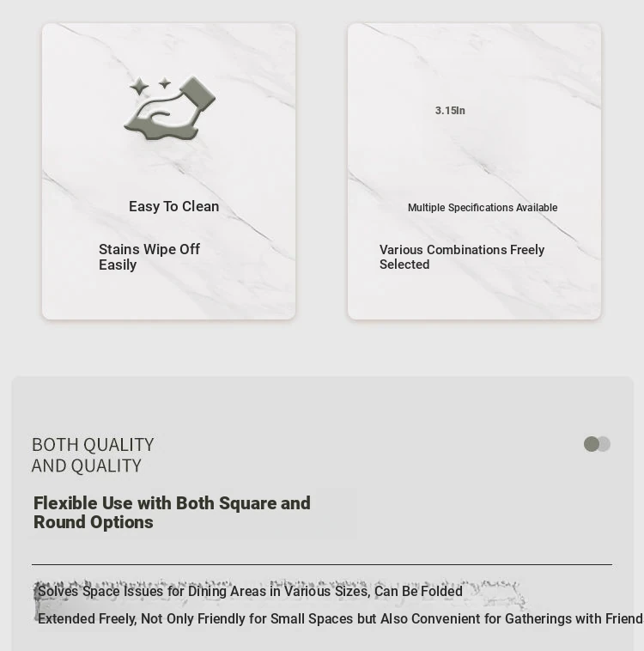Screen dimensions: 644x651
Task: Click 'Extended Freely, Not Only Friendly' sentence
Action: (x=341, y=618)
